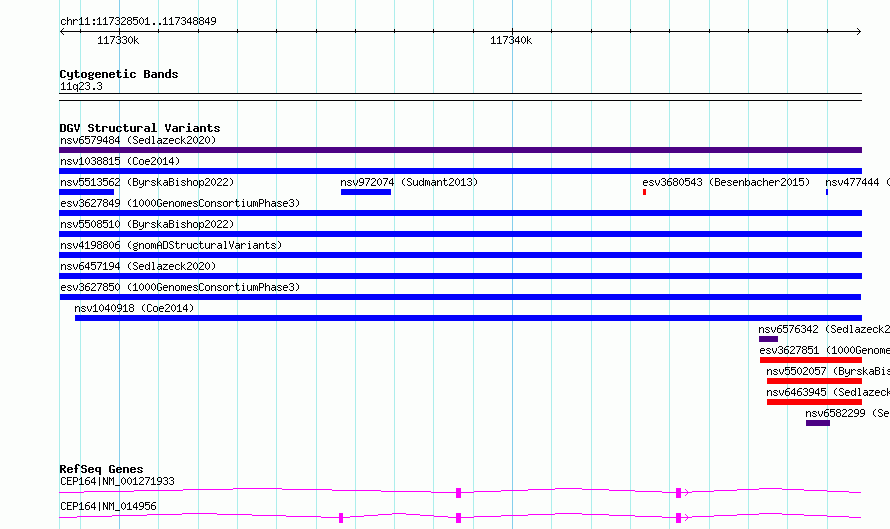Click the blue nsv6457194 variant bar

pyautogui.click(x=460, y=276)
